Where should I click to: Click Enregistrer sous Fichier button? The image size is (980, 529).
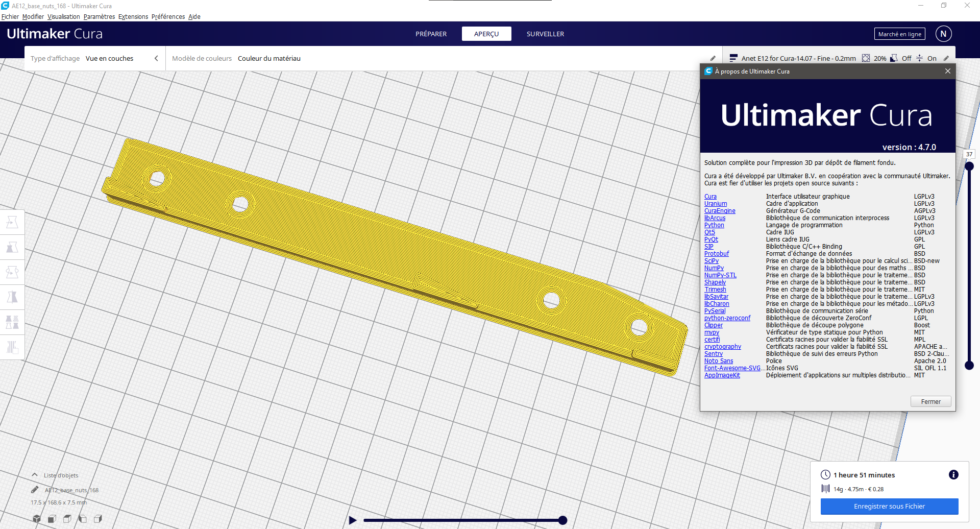click(x=889, y=507)
